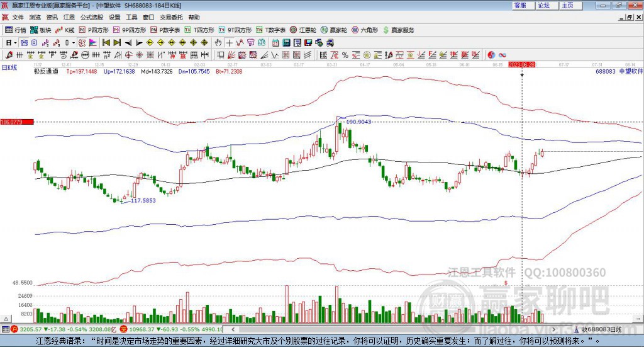
Task: Click the up triangle beside volume panel
Action: click(x=6, y=319)
